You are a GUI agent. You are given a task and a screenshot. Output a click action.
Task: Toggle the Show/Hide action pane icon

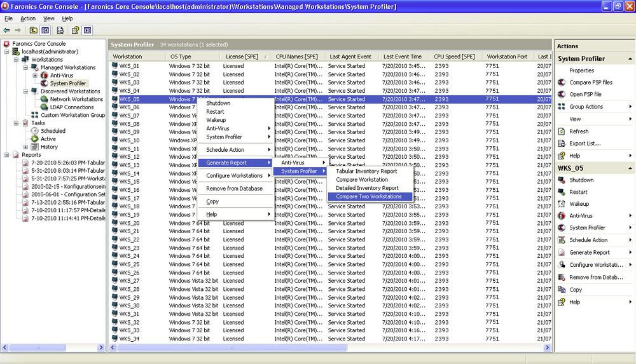(88, 30)
